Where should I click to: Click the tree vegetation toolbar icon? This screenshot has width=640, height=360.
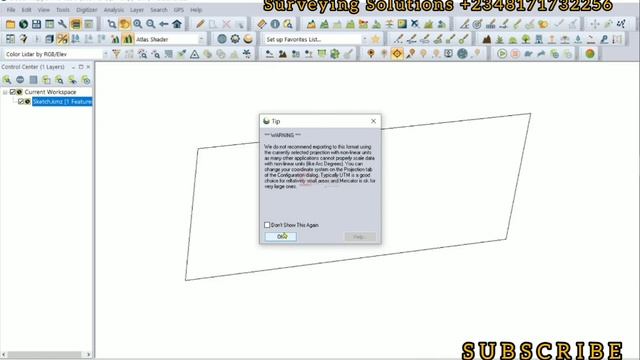[x=526, y=39]
